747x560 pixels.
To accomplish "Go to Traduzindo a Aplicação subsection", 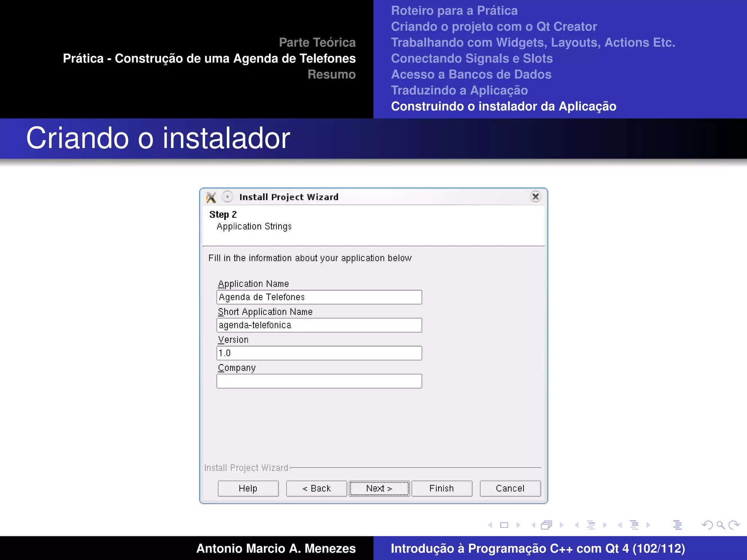I will (460, 90).
